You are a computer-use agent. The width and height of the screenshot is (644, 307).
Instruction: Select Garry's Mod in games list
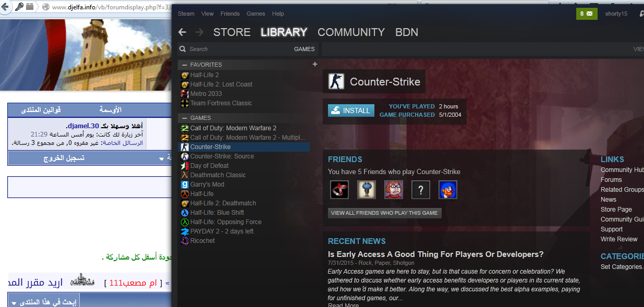(207, 185)
